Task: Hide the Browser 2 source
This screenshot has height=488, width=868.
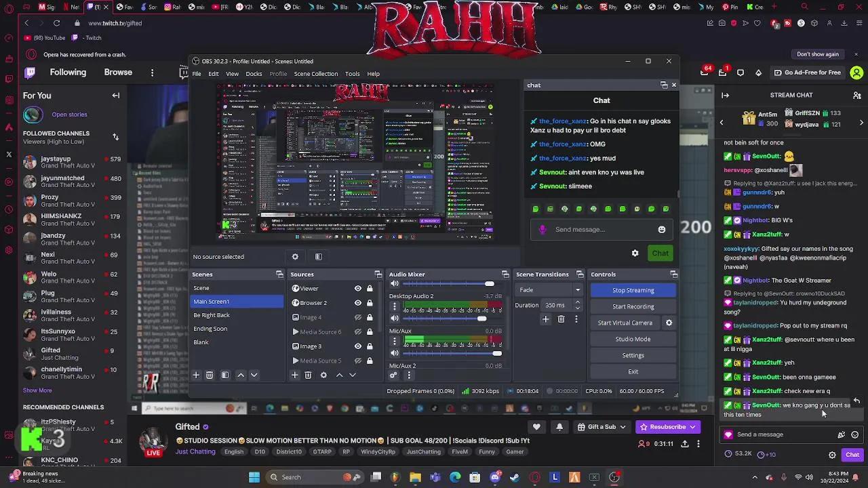Action: 358,303
